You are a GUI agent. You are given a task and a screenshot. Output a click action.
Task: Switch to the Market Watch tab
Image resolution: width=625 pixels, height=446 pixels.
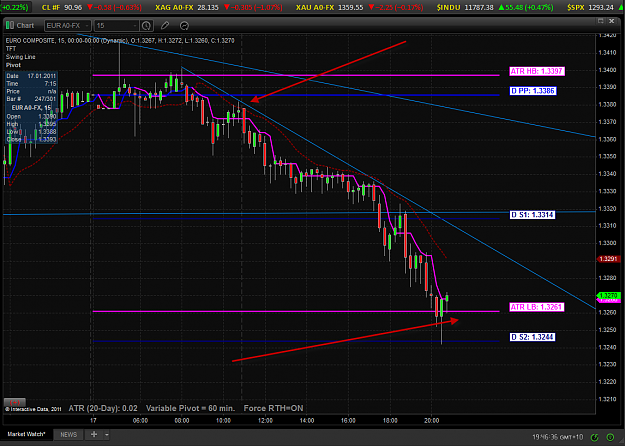click(x=26, y=434)
